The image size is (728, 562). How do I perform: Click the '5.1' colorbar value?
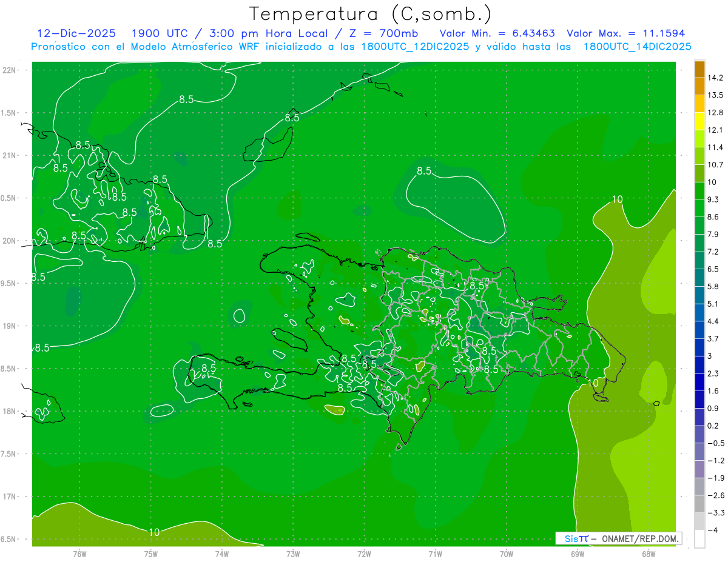pyautogui.click(x=713, y=304)
